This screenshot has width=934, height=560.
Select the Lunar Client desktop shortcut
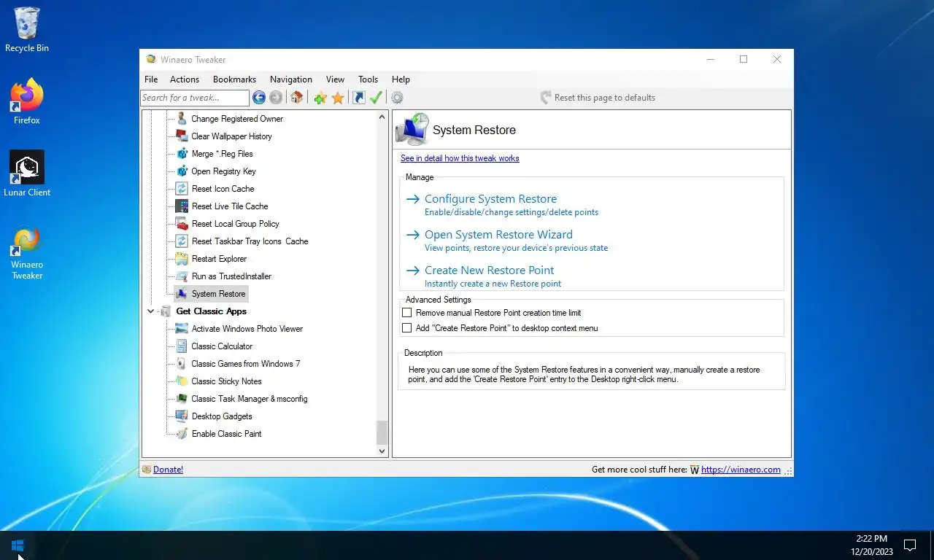click(27, 174)
